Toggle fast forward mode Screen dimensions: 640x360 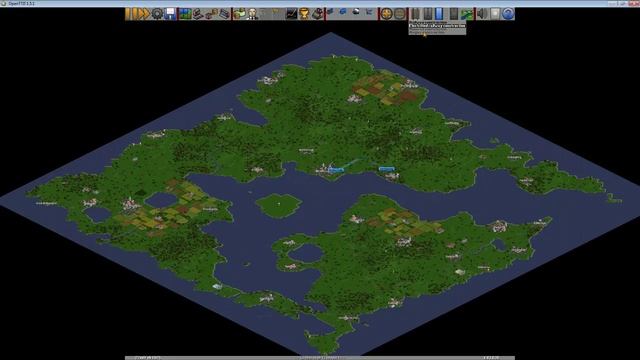143,14
